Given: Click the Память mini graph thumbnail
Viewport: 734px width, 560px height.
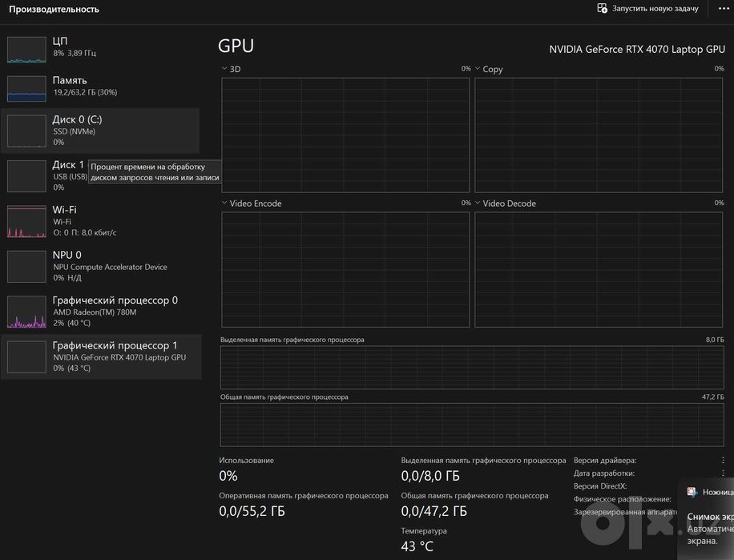Looking at the screenshot, I should pos(26,89).
